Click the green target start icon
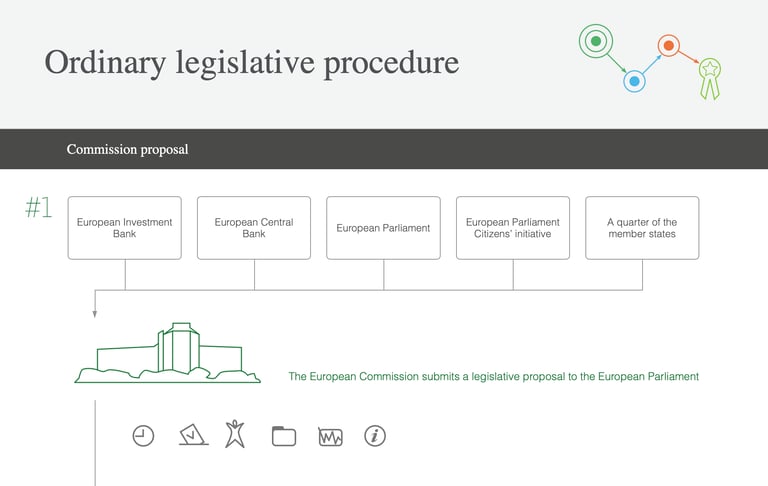Screen dimensions: 768x486 (x=596, y=41)
